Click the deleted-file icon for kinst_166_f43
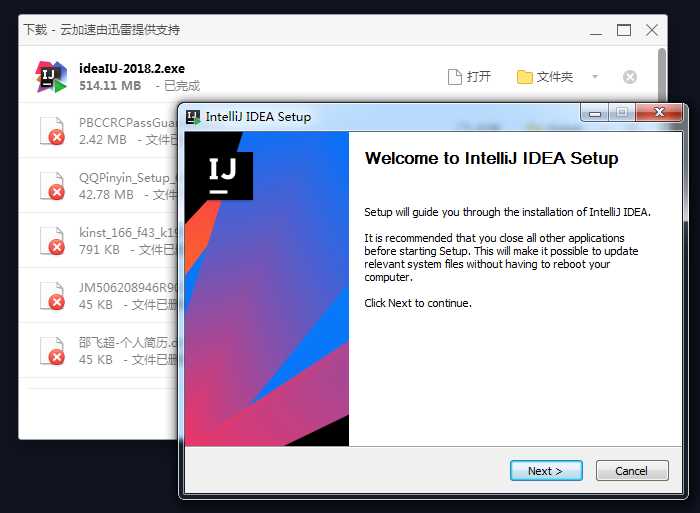The width and height of the screenshot is (700, 513). (52, 241)
